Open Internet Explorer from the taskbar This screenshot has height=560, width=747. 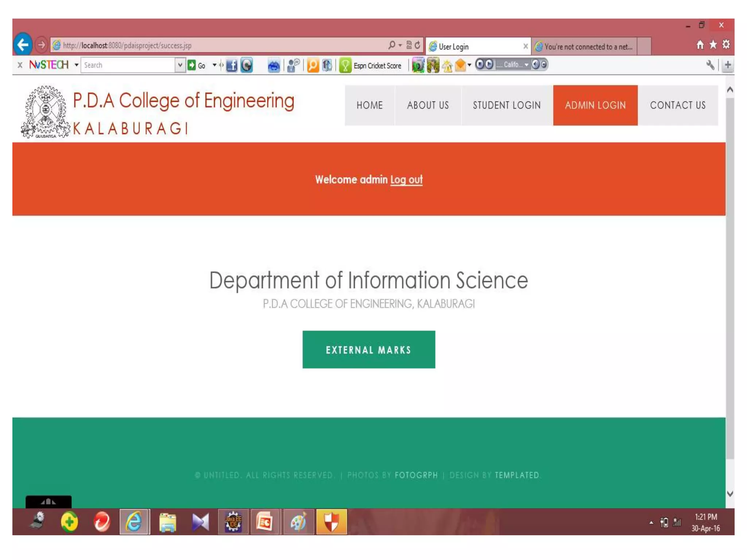134,522
